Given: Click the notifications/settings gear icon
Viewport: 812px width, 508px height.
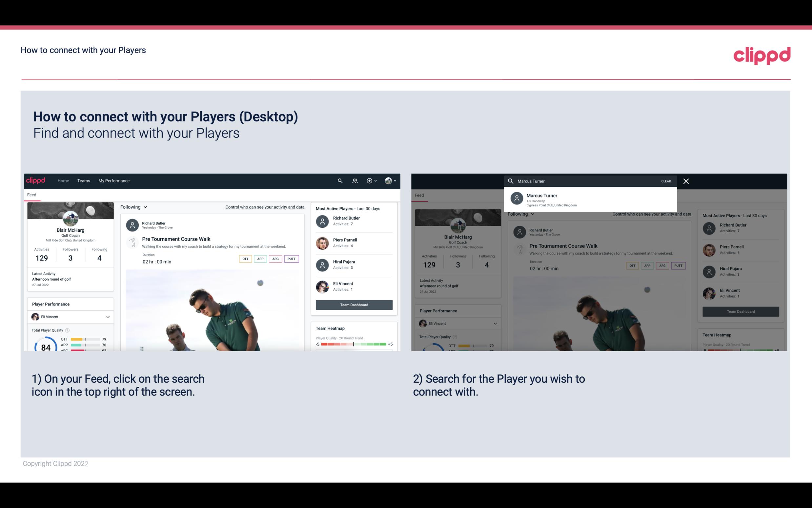Looking at the screenshot, I should pyautogui.click(x=370, y=180).
